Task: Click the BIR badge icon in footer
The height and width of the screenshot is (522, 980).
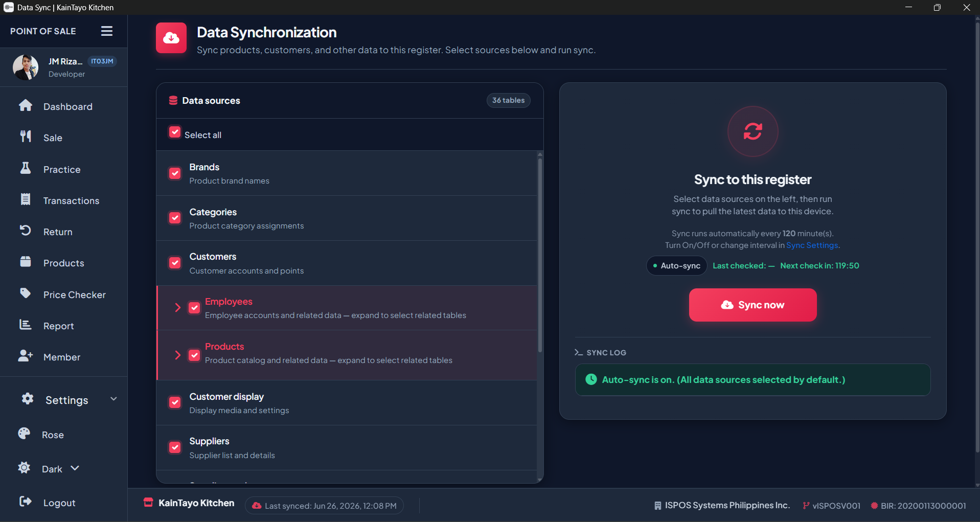Action: click(874, 506)
